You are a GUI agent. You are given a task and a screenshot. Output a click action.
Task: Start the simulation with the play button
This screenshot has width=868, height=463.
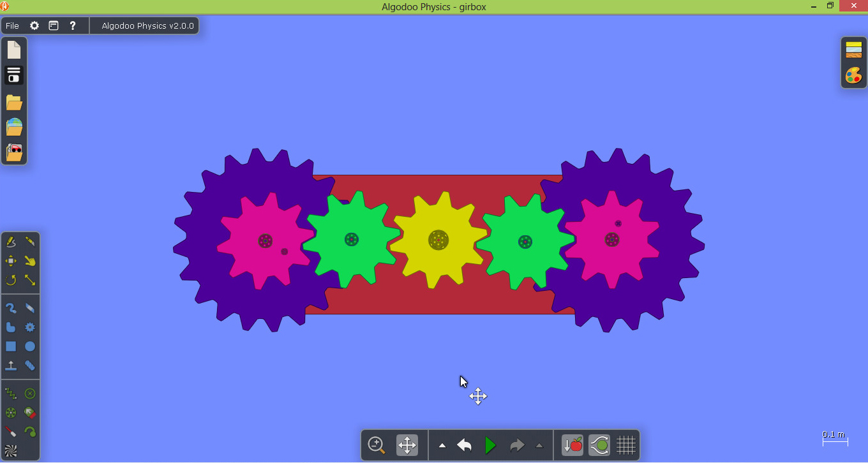click(490, 445)
